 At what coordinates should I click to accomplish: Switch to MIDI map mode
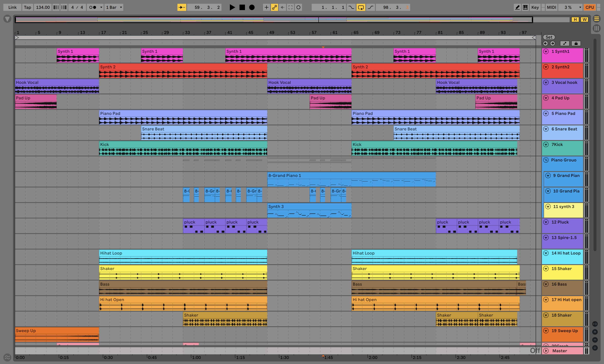point(551,7)
